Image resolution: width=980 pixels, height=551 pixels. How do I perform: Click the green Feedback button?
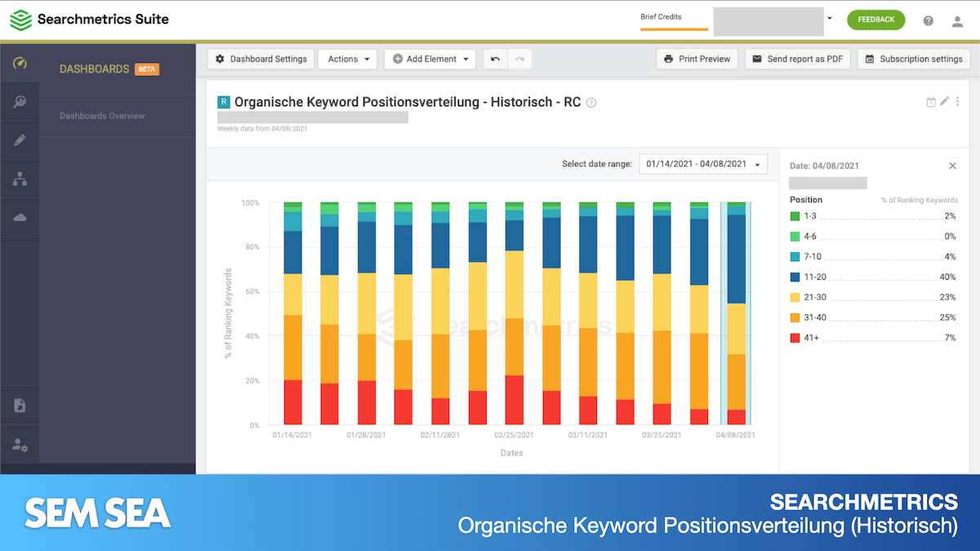click(x=876, y=20)
